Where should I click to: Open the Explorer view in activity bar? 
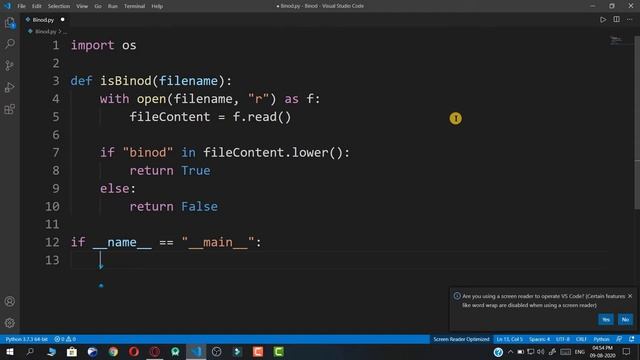[x=10, y=23]
